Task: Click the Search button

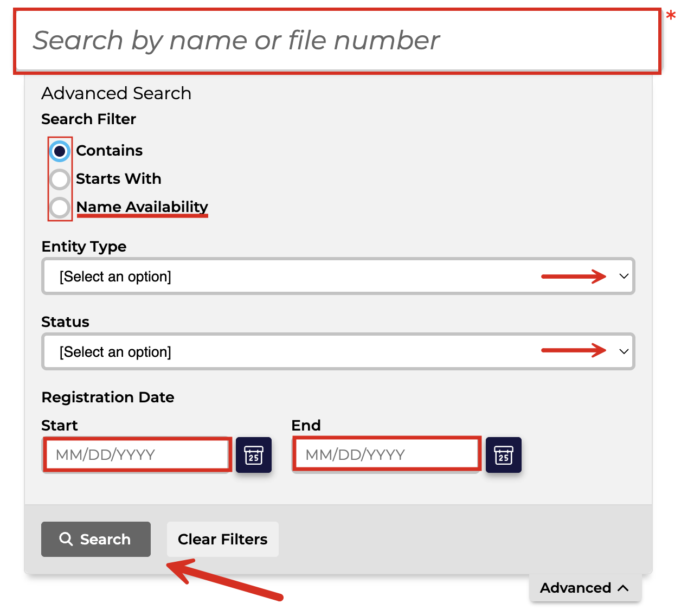Action: click(x=96, y=539)
